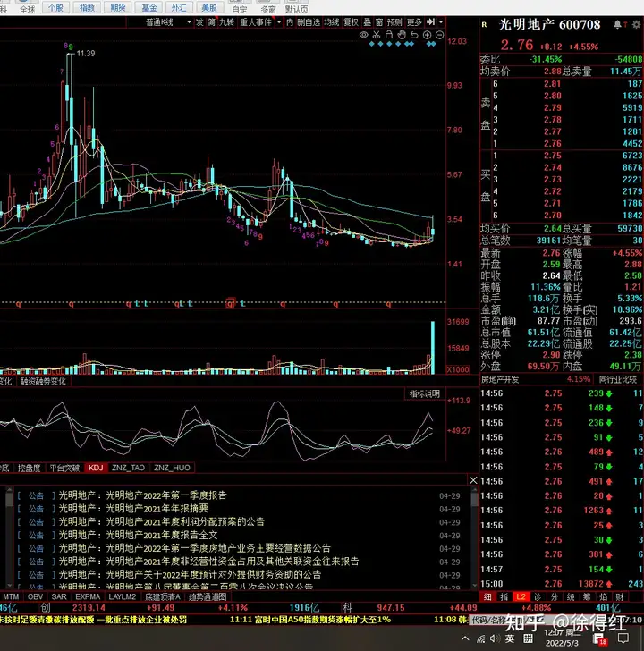Click the 内 toolbar button
644x651 pixels.
[x=290, y=22]
